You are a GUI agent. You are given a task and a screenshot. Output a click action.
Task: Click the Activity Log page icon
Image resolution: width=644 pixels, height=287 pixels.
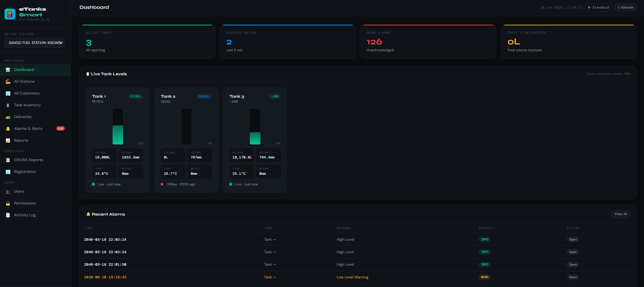(8, 215)
